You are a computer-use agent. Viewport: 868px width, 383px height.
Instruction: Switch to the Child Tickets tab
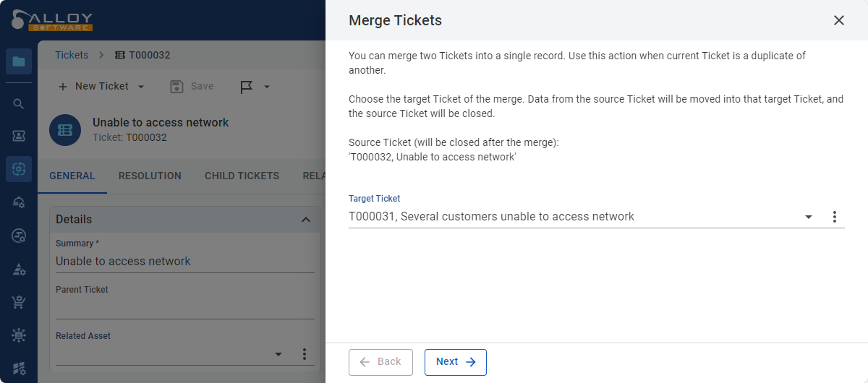tap(242, 176)
